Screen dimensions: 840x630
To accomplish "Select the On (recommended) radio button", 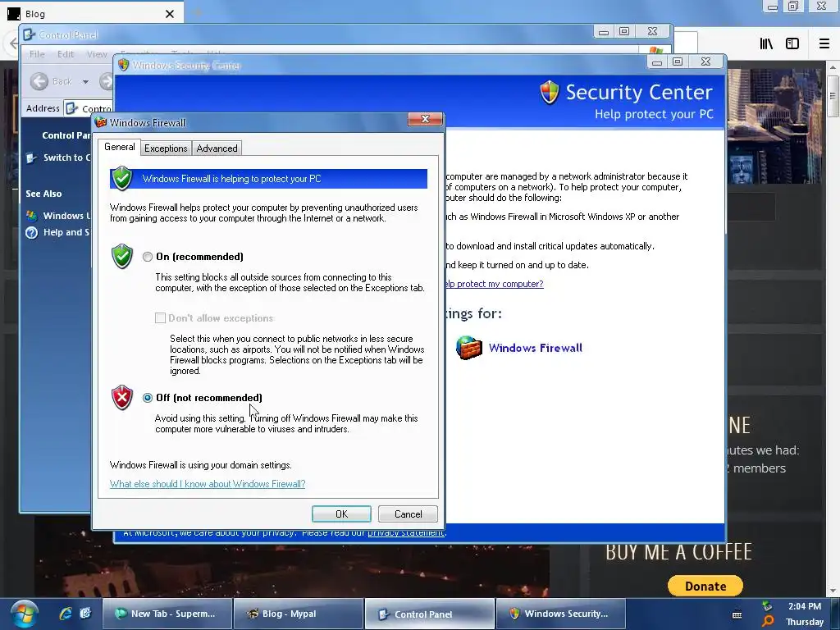I will (x=148, y=257).
